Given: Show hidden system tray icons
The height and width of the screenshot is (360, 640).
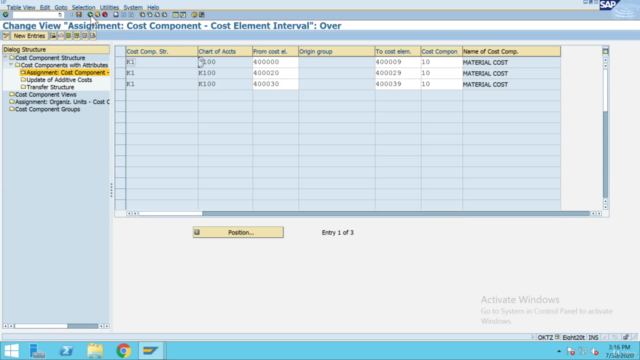Looking at the screenshot, I should pos(559,351).
